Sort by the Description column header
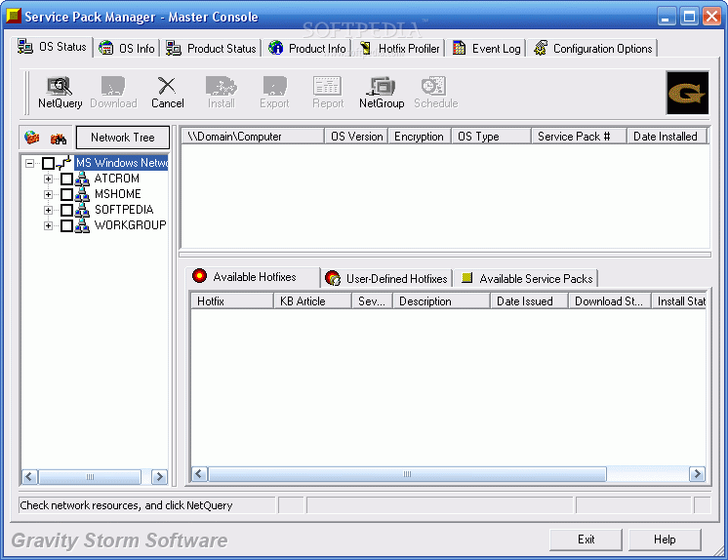The height and width of the screenshot is (560, 728). 441,301
